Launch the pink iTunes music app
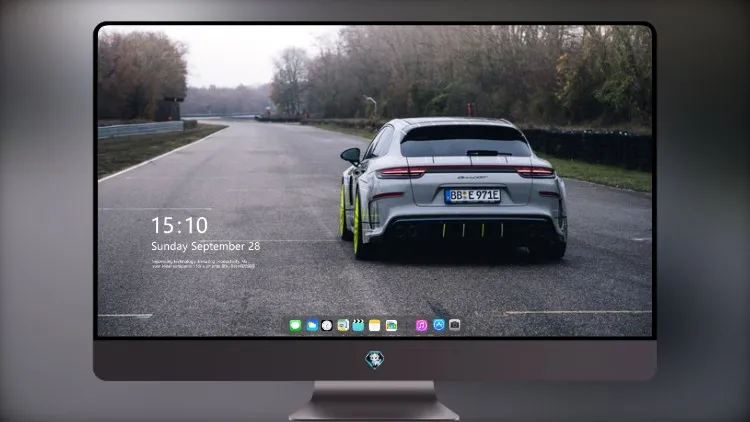750x422 pixels. pyautogui.click(x=421, y=326)
